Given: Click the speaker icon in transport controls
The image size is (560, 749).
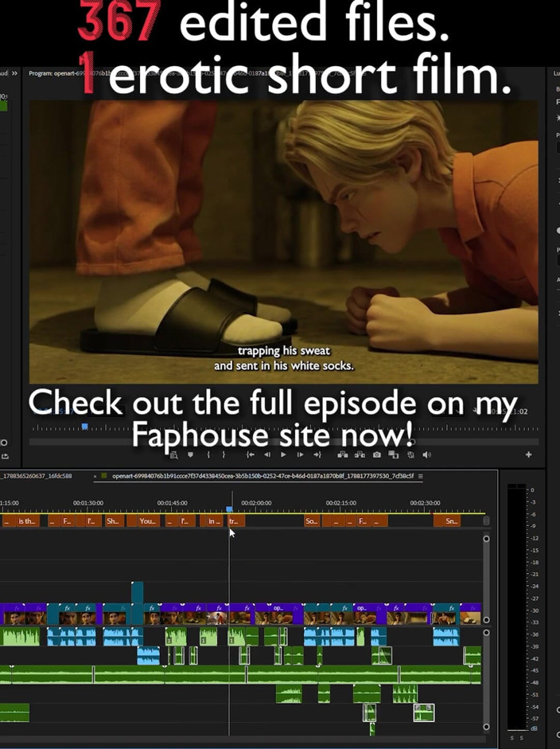Looking at the screenshot, I should click(x=427, y=454).
